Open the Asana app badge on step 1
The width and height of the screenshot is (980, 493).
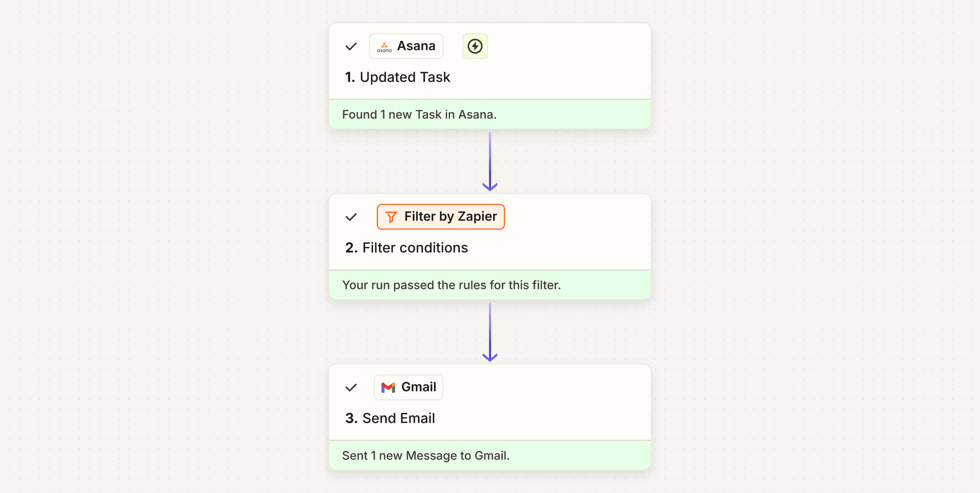(x=406, y=46)
